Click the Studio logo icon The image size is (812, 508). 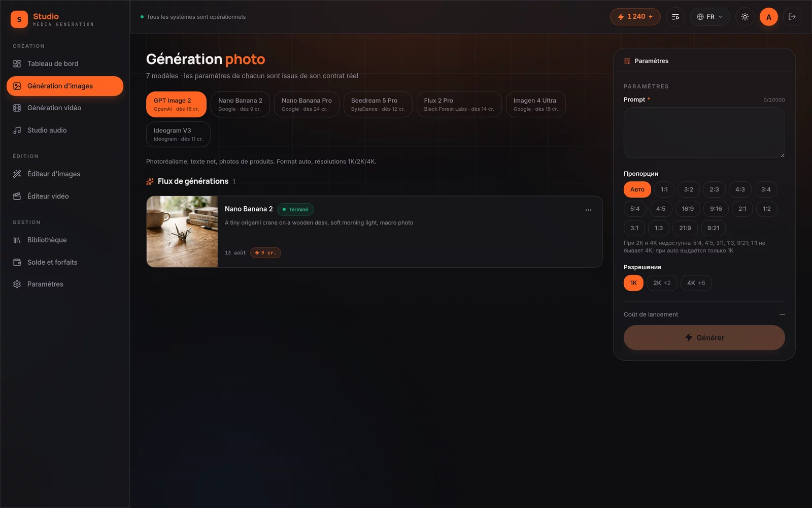pyautogui.click(x=19, y=19)
